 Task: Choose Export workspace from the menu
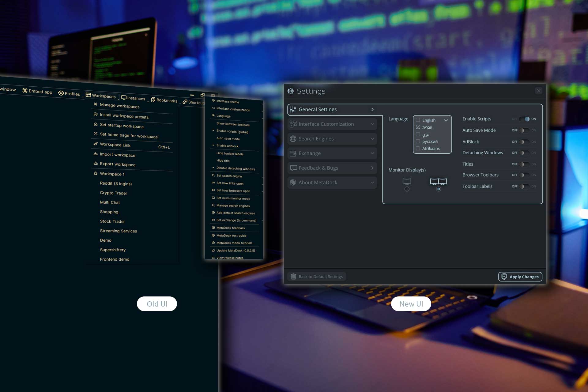point(117,164)
